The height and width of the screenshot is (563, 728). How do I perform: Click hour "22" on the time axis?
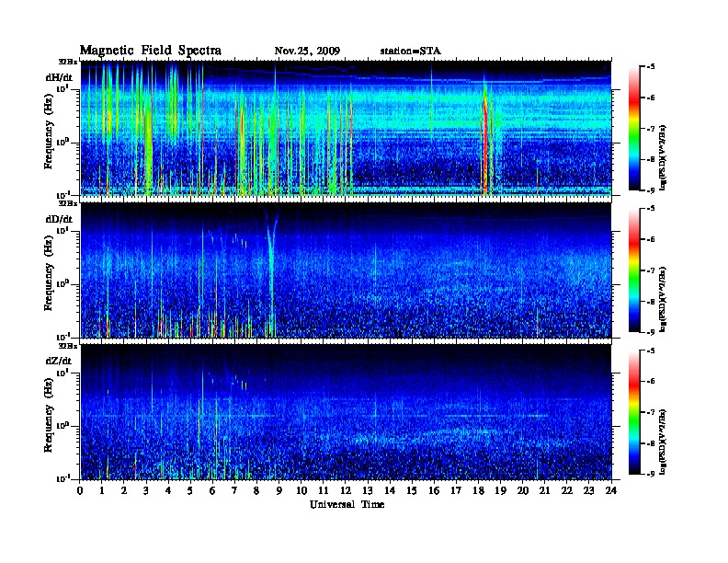click(567, 491)
